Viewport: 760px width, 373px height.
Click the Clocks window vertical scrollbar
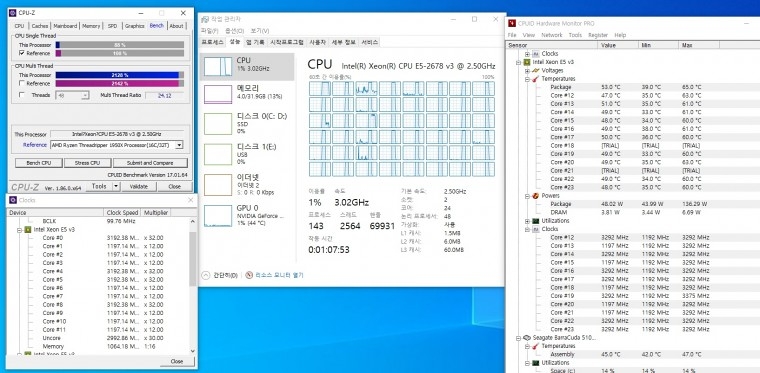[x=193, y=286]
